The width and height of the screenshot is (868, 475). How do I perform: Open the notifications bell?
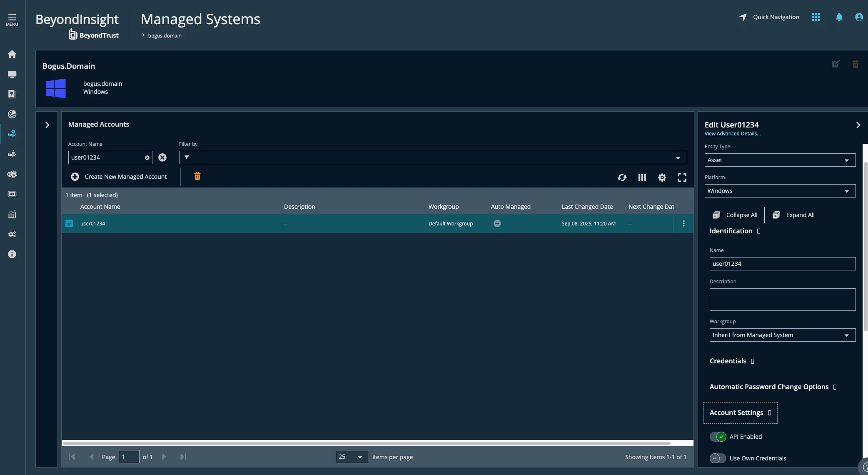839,17
